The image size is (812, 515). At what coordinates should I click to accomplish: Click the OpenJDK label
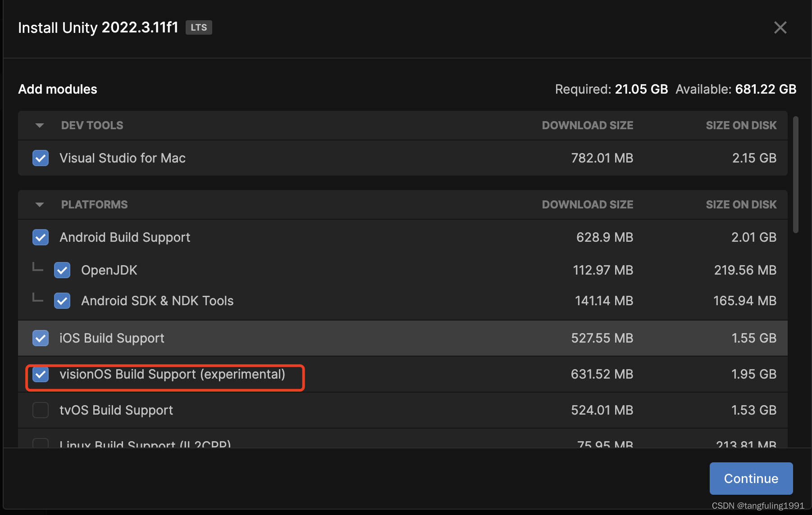109,270
